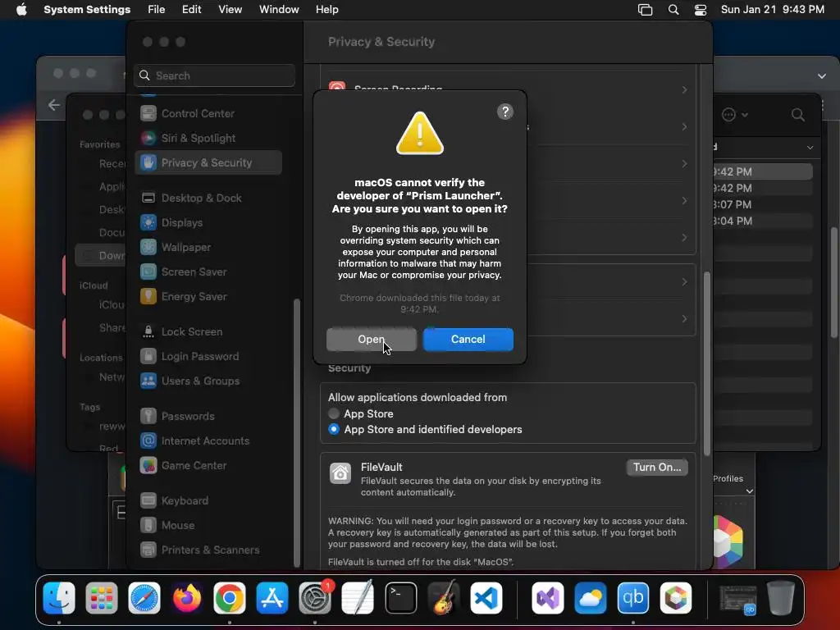Open Screen Saver settings
This screenshot has height=630, width=840.
208,272
